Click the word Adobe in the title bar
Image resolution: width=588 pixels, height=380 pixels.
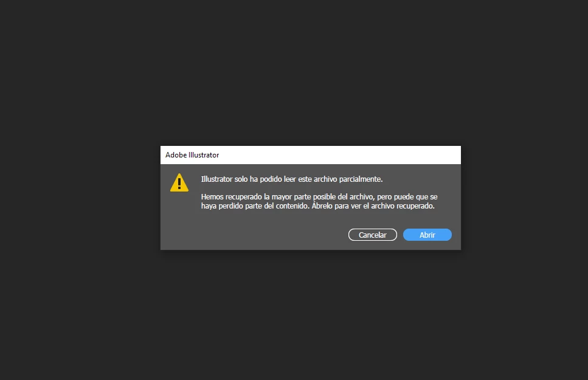(x=176, y=155)
